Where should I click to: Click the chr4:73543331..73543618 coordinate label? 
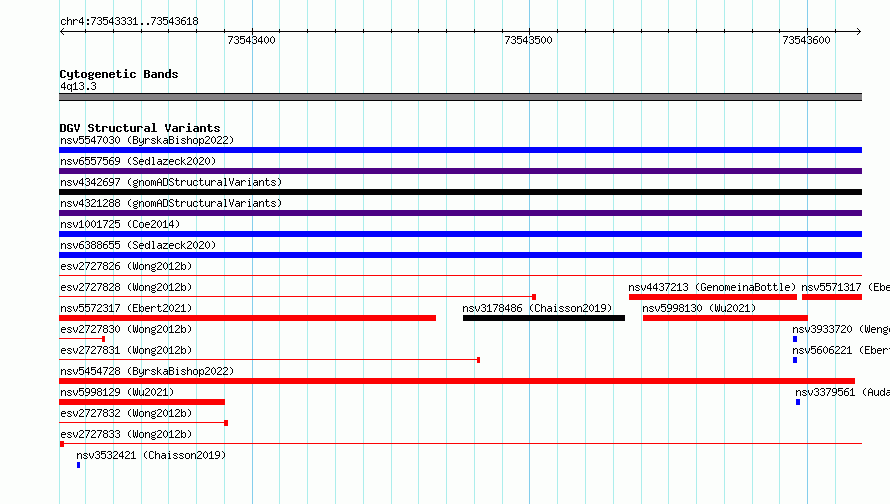(129, 22)
